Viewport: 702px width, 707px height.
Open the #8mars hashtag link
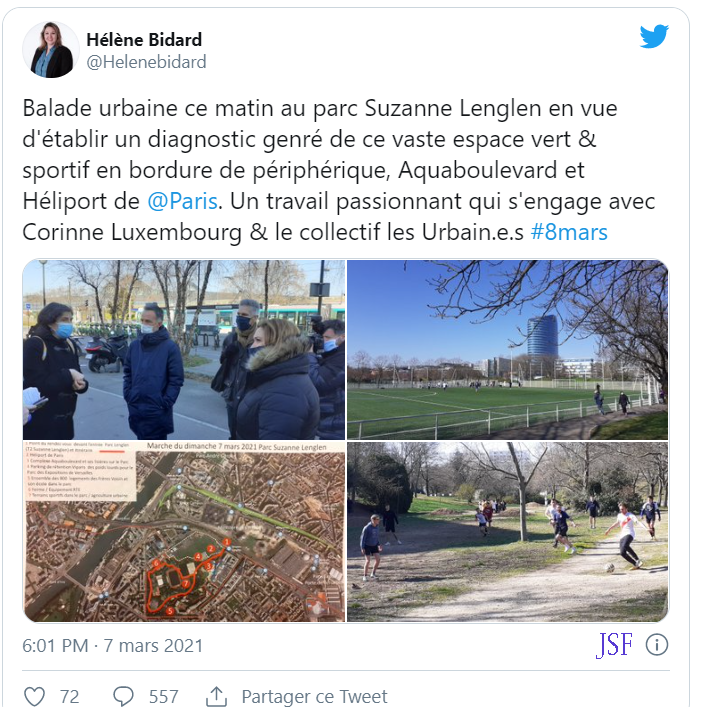[x=569, y=232]
